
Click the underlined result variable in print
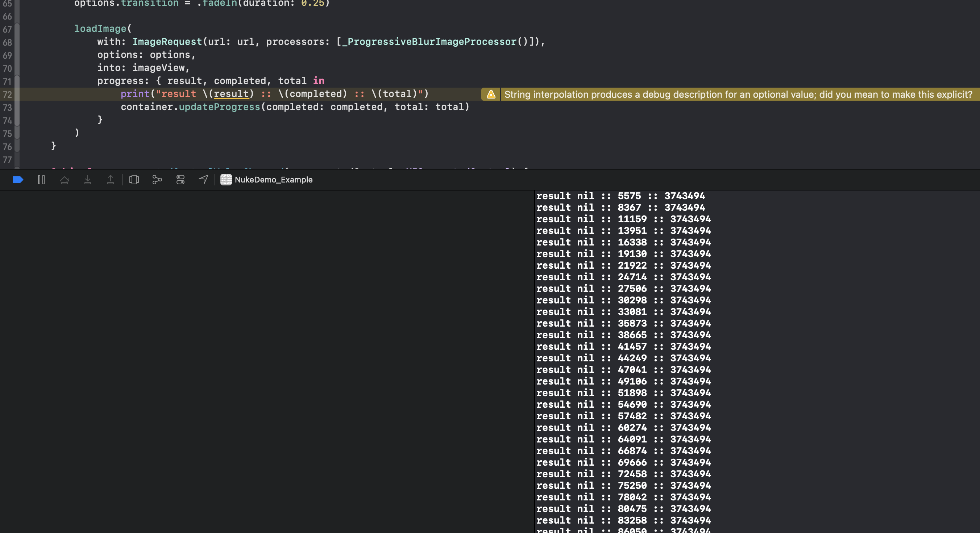[231, 94]
